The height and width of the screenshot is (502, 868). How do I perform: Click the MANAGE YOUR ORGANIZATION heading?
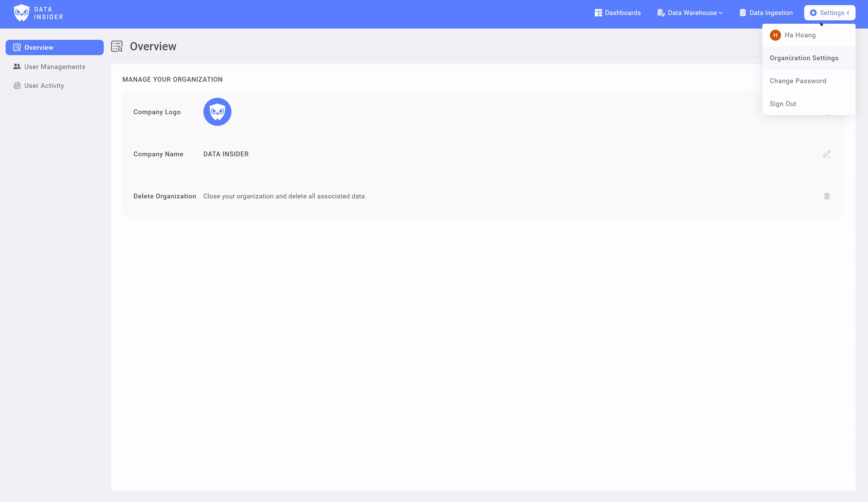pos(172,79)
